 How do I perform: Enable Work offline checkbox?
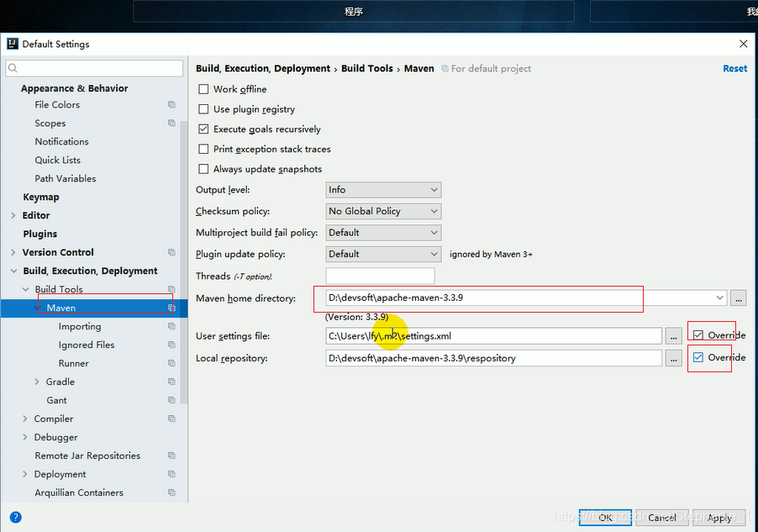pos(203,89)
